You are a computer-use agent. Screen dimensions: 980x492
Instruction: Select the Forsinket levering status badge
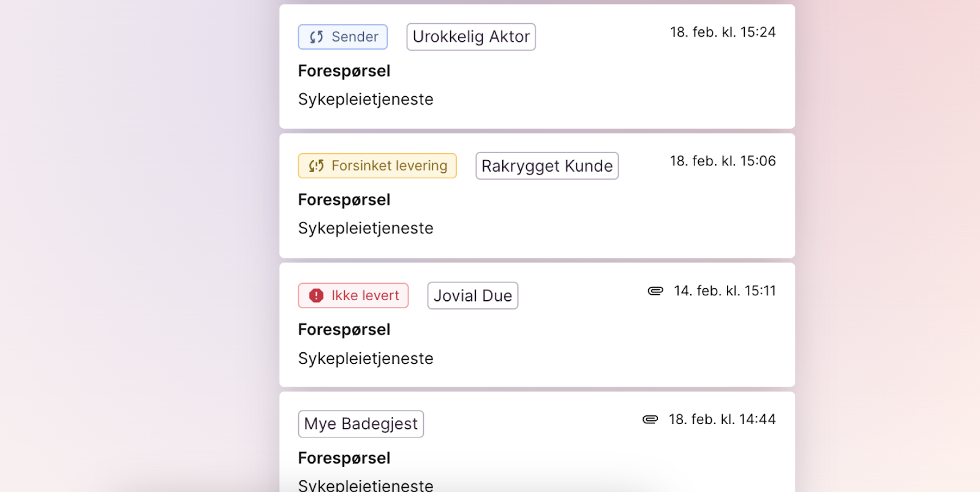coord(377,165)
